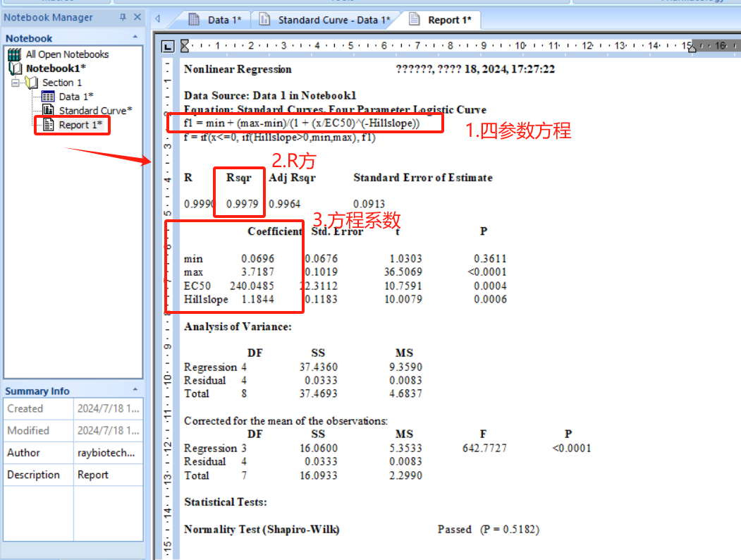Click the 'Nonlinear Regression' report heading

click(x=238, y=69)
